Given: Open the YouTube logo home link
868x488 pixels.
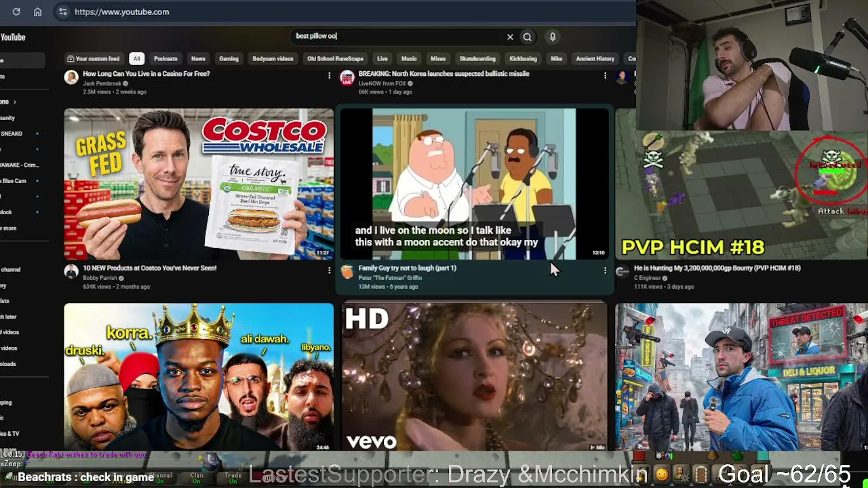Looking at the screenshot, I should 12,37.
